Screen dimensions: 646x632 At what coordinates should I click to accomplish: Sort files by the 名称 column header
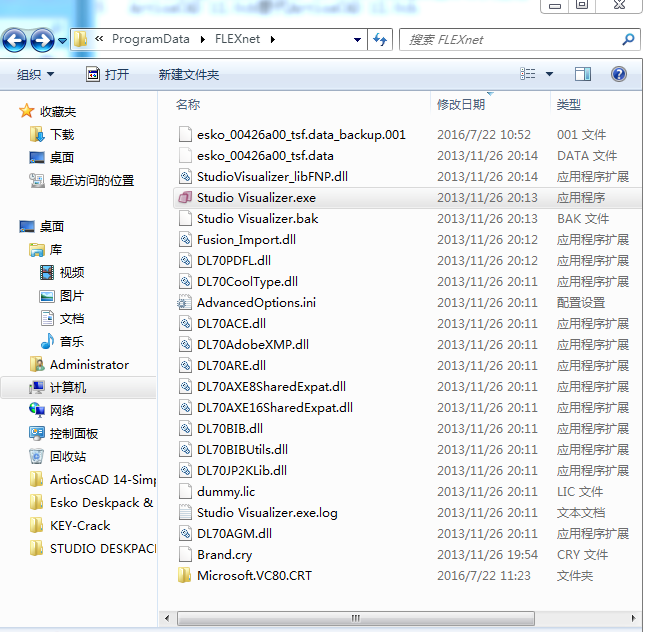pyautogui.click(x=188, y=104)
